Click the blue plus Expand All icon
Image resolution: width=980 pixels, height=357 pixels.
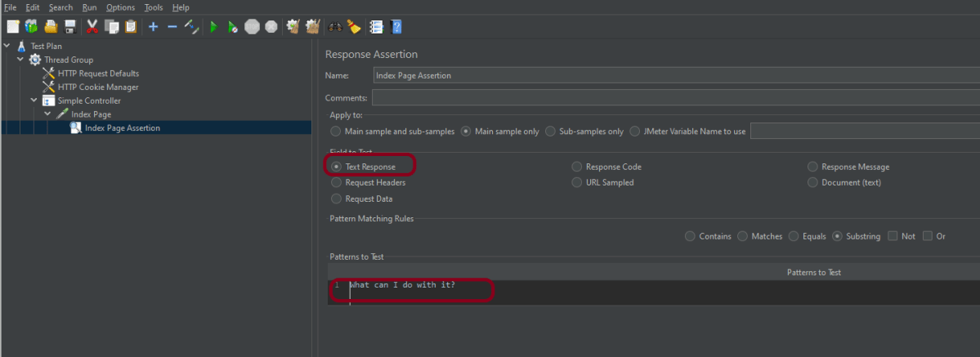[x=153, y=27]
